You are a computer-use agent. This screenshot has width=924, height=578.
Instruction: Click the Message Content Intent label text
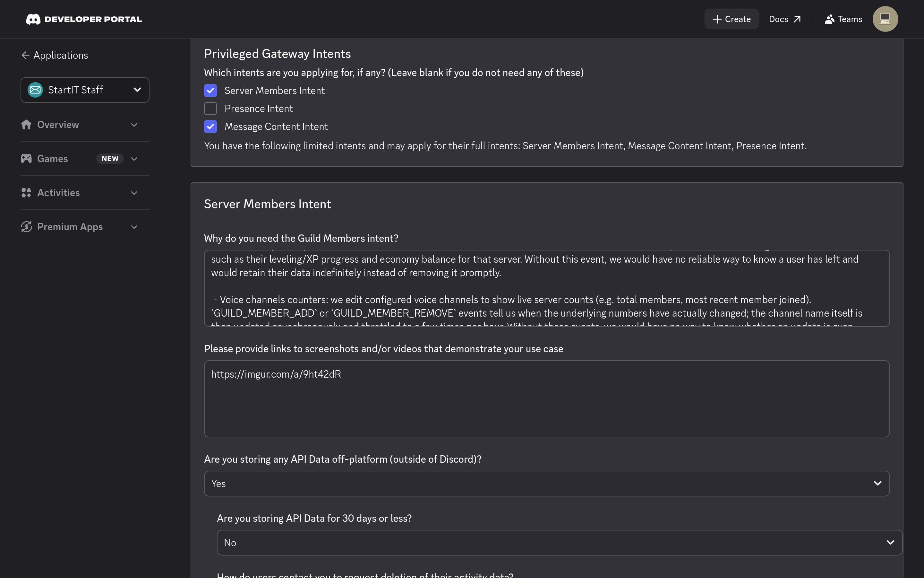276,127
